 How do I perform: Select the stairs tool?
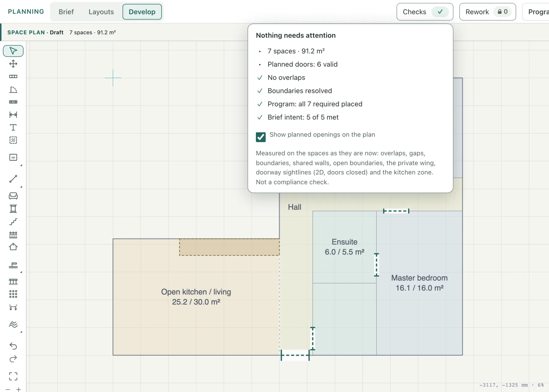[13, 222]
